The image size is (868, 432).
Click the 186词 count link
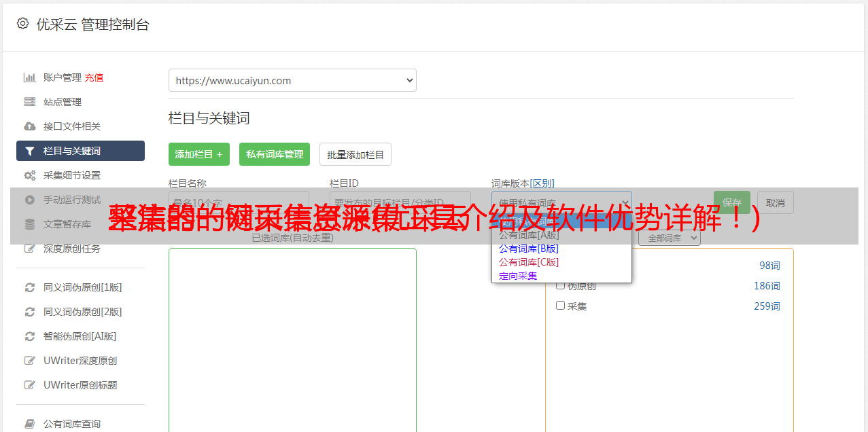[767, 286]
